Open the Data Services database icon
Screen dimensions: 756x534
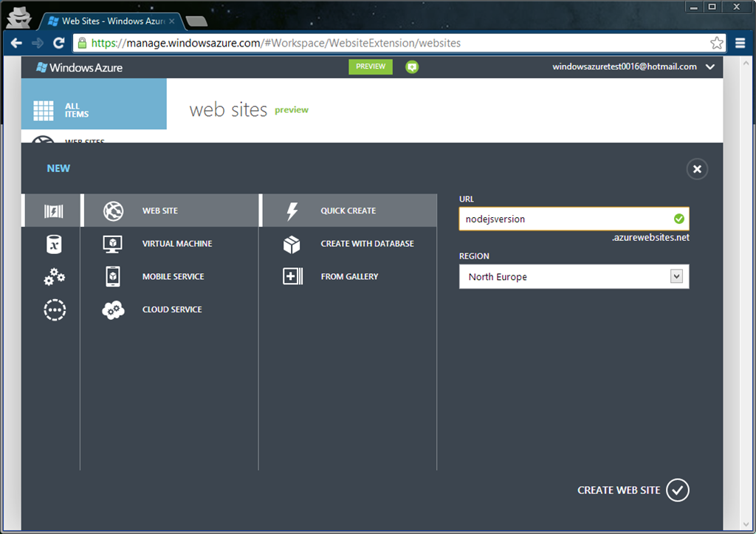[x=54, y=244]
